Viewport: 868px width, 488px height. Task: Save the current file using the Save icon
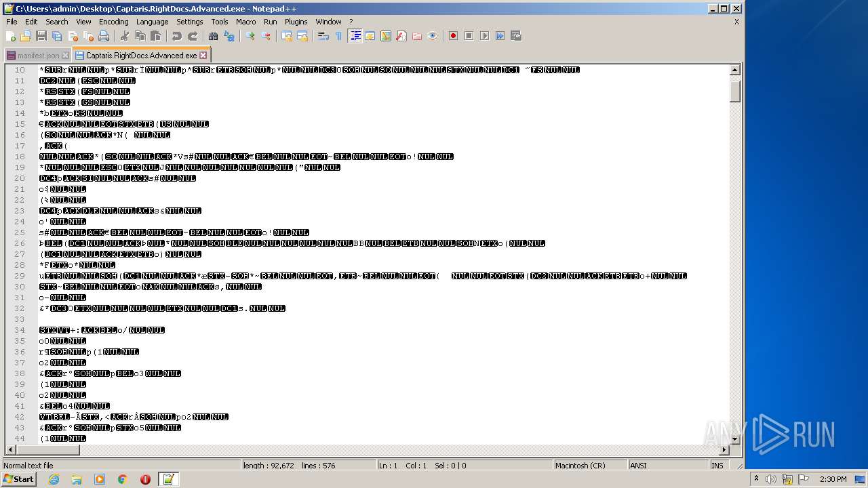pos(41,36)
